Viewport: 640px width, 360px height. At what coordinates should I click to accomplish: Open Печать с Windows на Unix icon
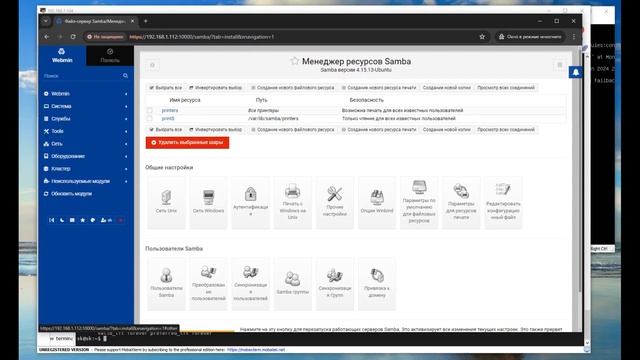click(x=293, y=202)
